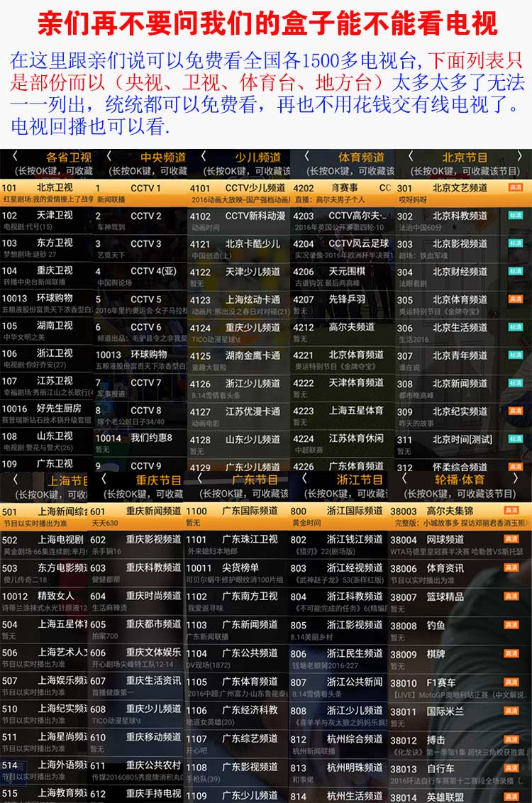
Task: Select channel 1101 广东珠江卫视
Action: click(x=236, y=544)
